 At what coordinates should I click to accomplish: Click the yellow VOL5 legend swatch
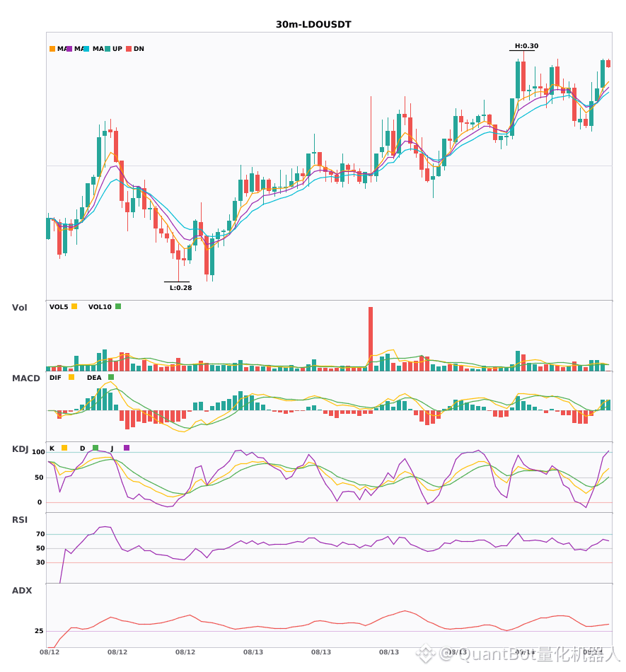coord(74,306)
